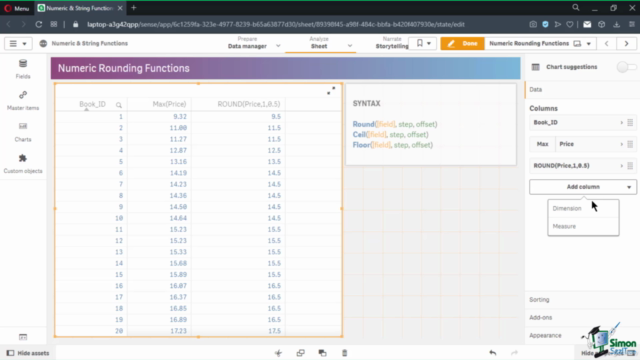Grab the Max Price reorder handle
Screen dimensions: 640x360
[630, 144]
